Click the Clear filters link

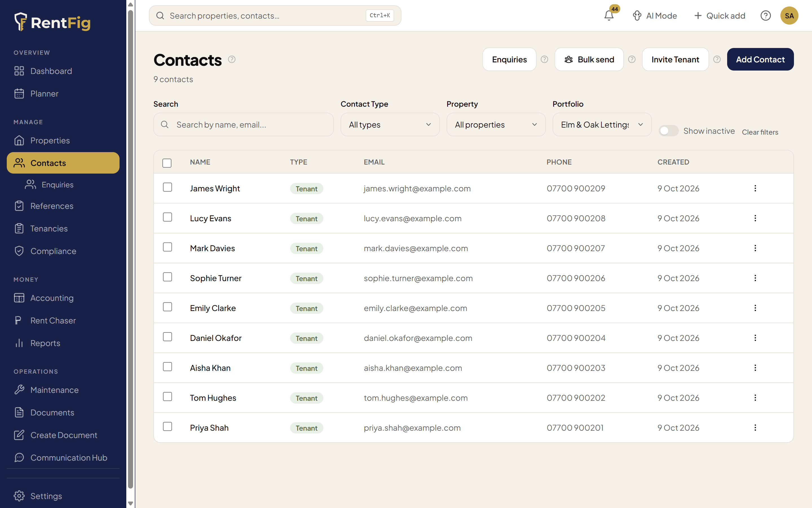760,132
